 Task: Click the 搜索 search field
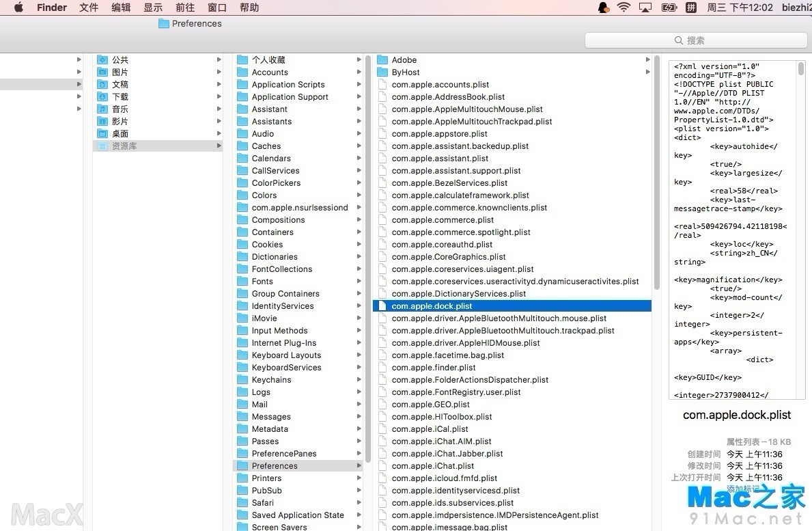point(695,40)
